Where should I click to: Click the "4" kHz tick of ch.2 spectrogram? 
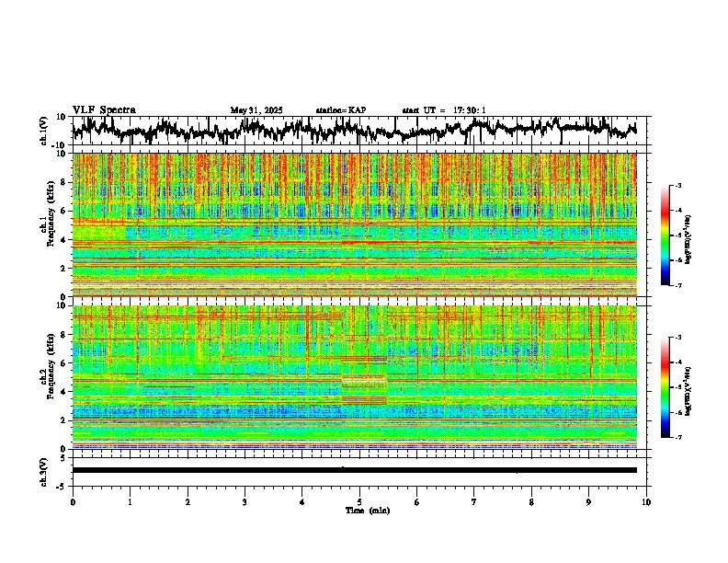(65, 392)
